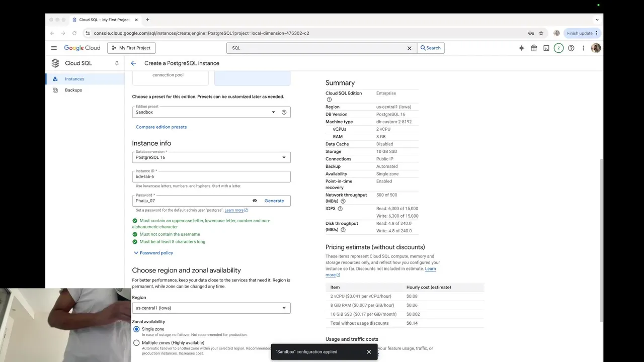Click the Google account avatar
644x362 pixels.
[596, 48]
